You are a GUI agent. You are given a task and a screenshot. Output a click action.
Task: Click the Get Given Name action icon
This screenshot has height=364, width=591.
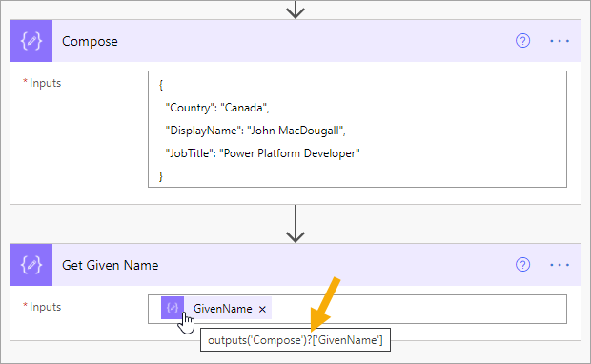31,265
